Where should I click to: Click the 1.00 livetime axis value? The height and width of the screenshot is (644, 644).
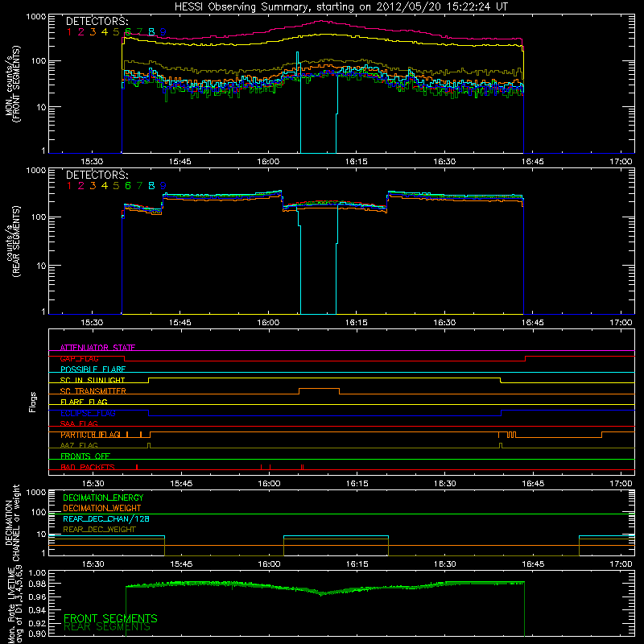coord(37,572)
